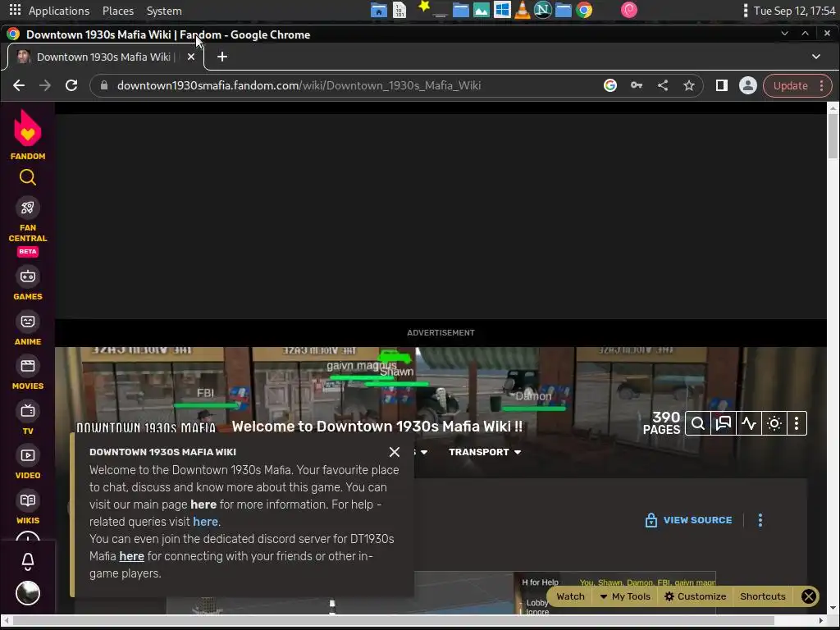
Task: Open the wiki recent activity pulse icon
Action: (749, 424)
